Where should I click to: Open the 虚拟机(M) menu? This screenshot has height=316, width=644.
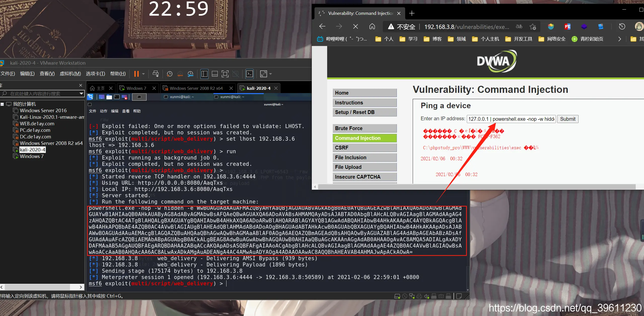click(x=70, y=74)
